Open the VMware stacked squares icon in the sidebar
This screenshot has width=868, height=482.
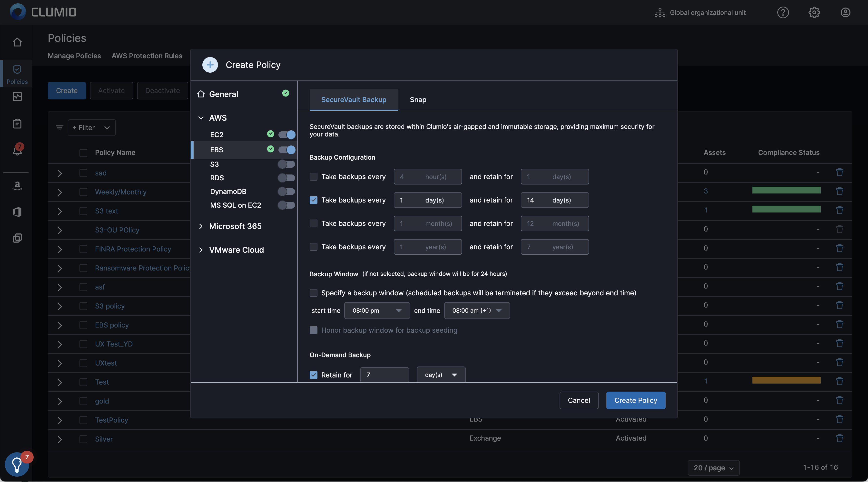point(17,238)
